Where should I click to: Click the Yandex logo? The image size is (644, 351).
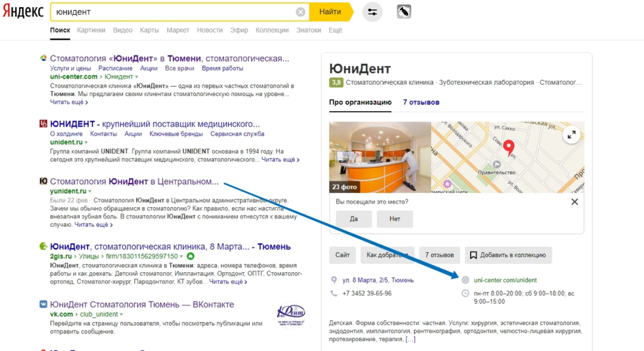23,12
